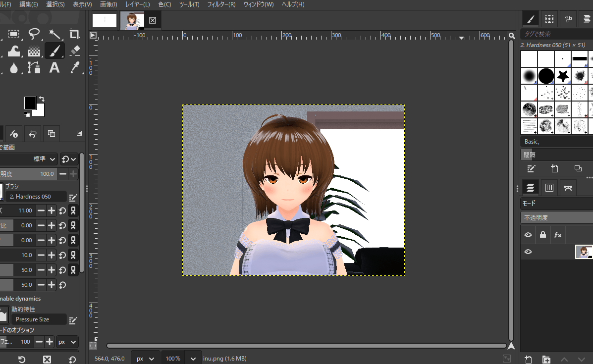This screenshot has height=364, width=593.
Task: Edit the Pressure Size dynamics button
Action: (x=73, y=320)
